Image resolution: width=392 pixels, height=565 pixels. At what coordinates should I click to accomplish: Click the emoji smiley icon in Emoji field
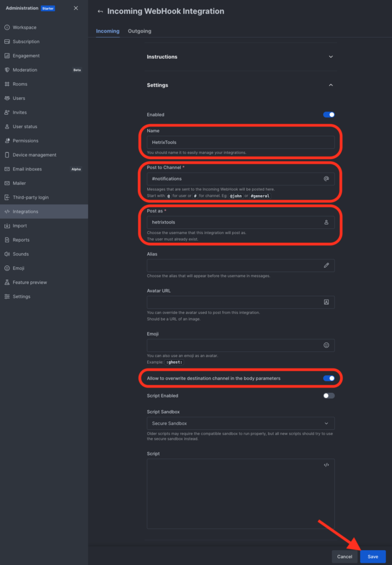(326, 345)
